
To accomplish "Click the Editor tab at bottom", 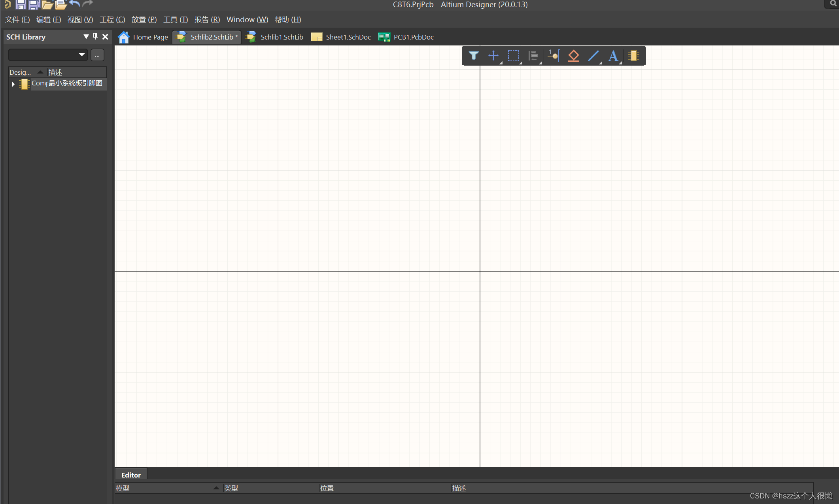I will (x=131, y=475).
